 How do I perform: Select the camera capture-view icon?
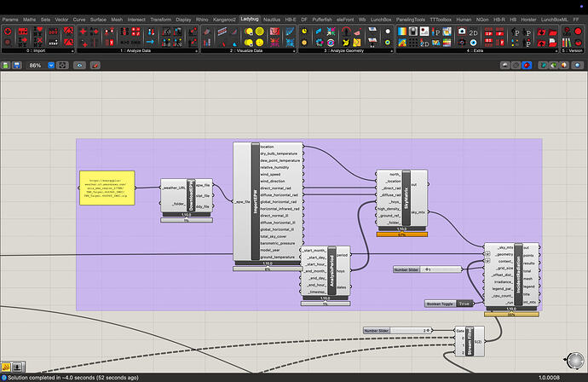click(462, 32)
